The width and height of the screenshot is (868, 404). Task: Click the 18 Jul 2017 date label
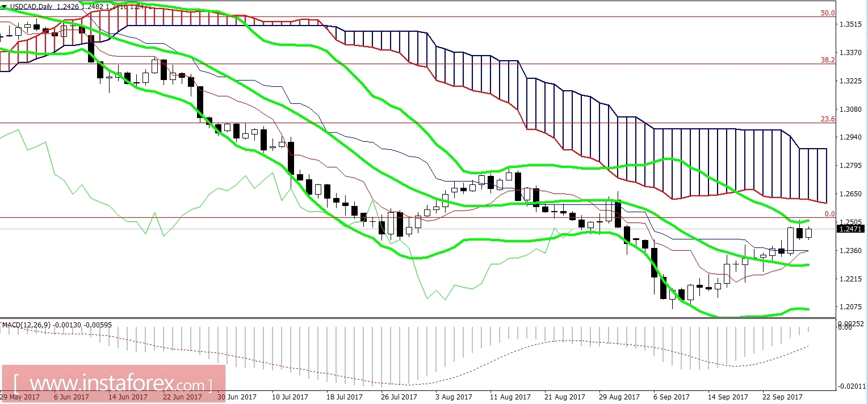[346, 397]
